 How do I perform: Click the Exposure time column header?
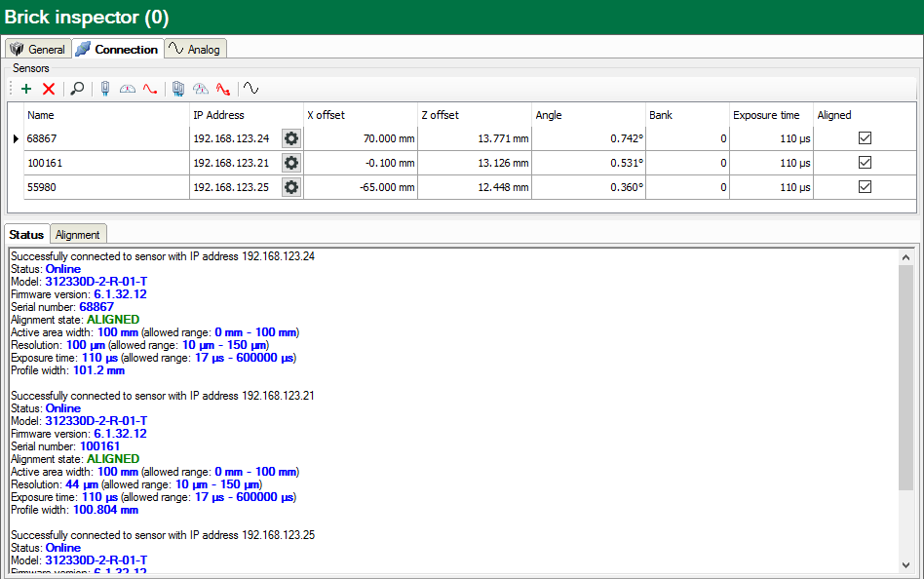766,115
